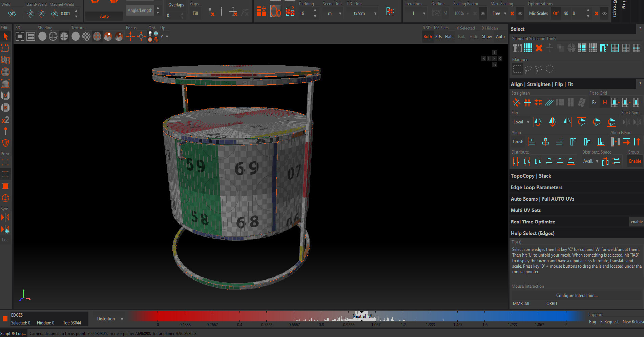Open the Flip Local mode dropdown

pyautogui.click(x=521, y=122)
